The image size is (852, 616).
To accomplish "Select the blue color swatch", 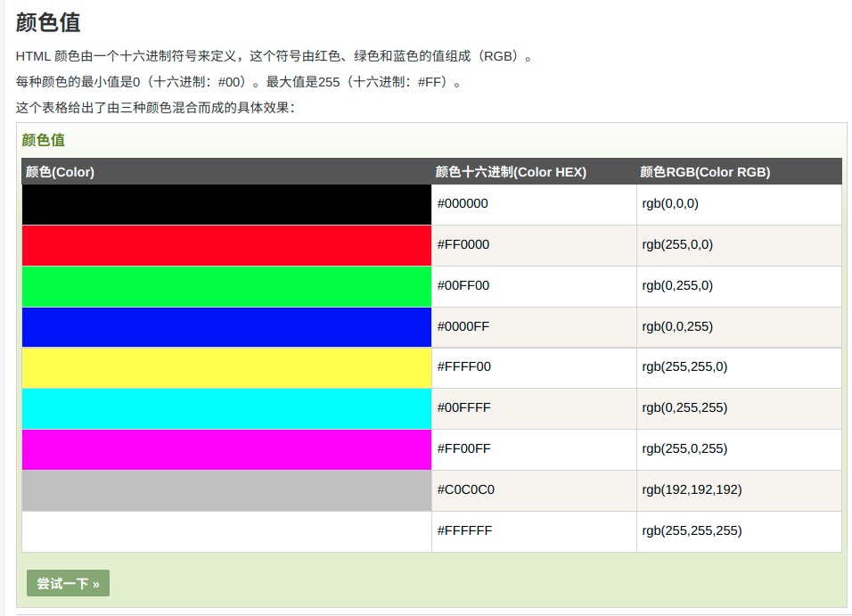I will click(226, 327).
